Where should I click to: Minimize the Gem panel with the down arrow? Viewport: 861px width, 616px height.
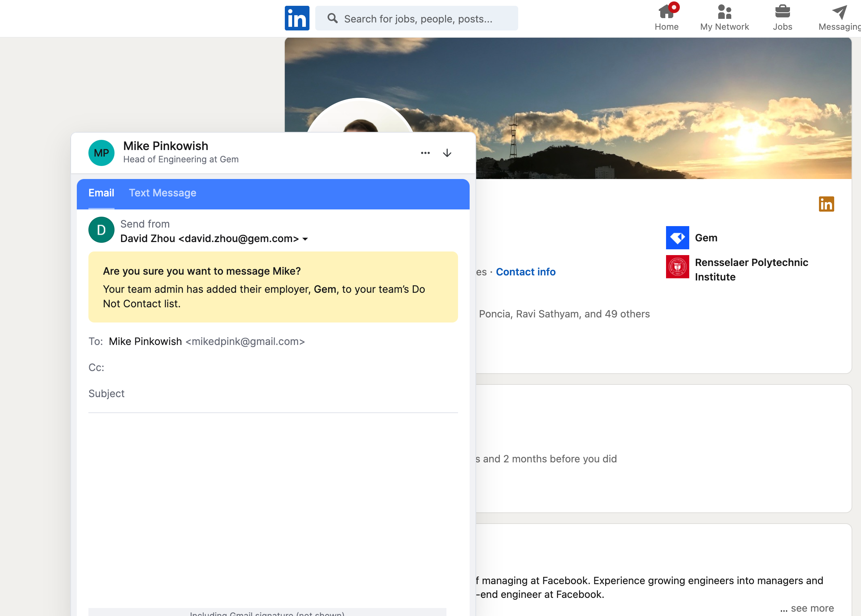click(447, 153)
